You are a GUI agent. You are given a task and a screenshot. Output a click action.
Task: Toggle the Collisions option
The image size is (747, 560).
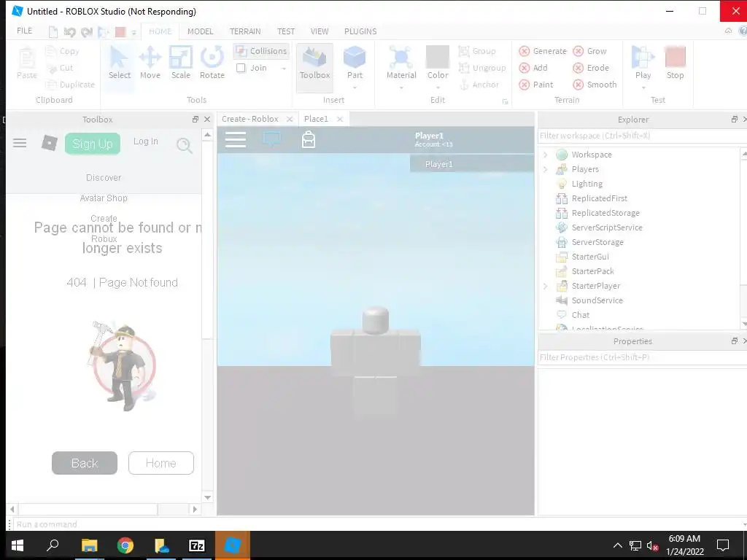coord(261,51)
